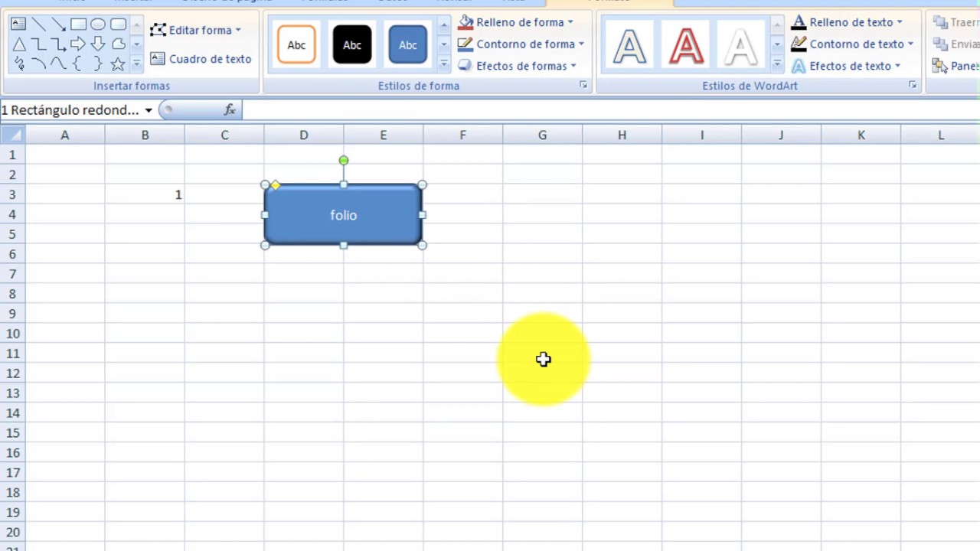Image resolution: width=980 pixels, height=551 pixels.
Task: Select the freeform polygon shape
Action: click(x=119, y=44)
